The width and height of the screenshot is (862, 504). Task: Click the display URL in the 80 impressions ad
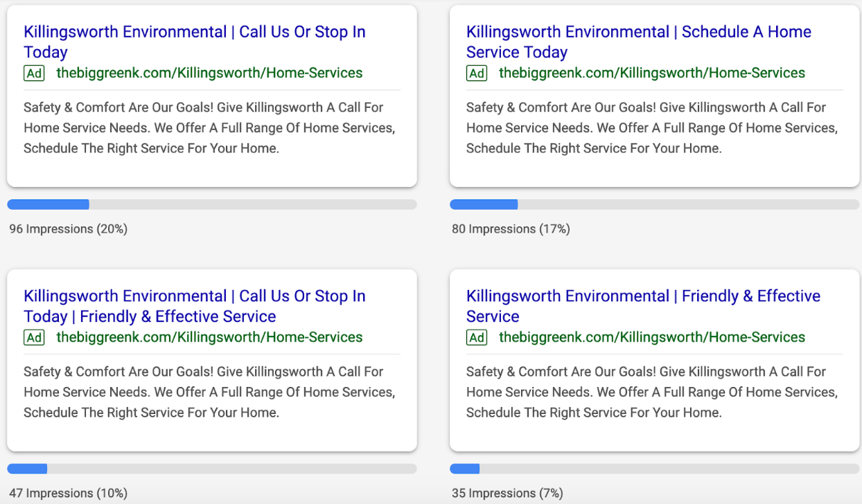coord(652,73)
